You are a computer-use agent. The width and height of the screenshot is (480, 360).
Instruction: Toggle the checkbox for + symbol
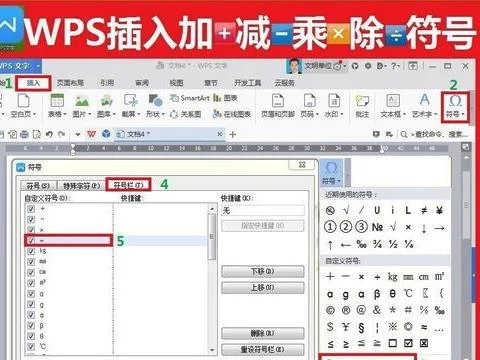click(31, 209)
